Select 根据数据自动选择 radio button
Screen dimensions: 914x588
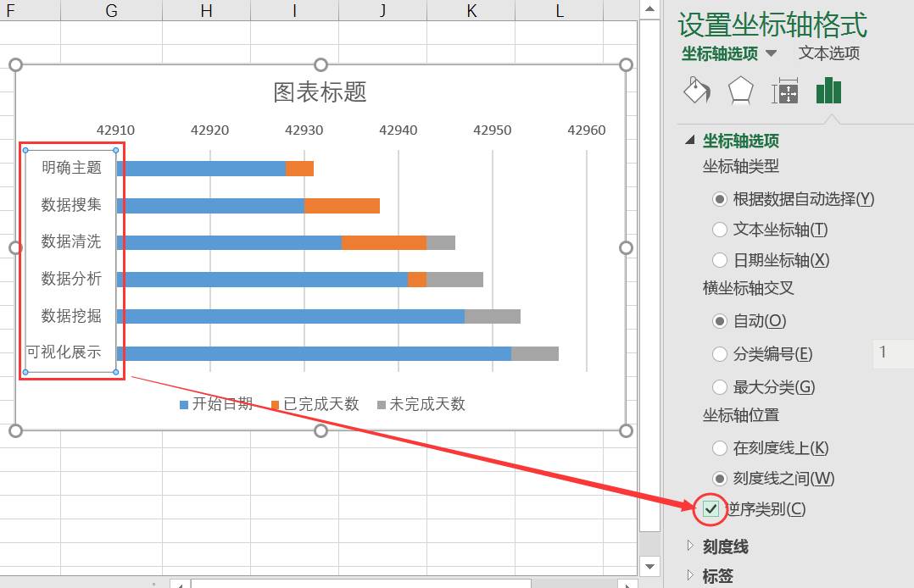click(x=720, y=199)
